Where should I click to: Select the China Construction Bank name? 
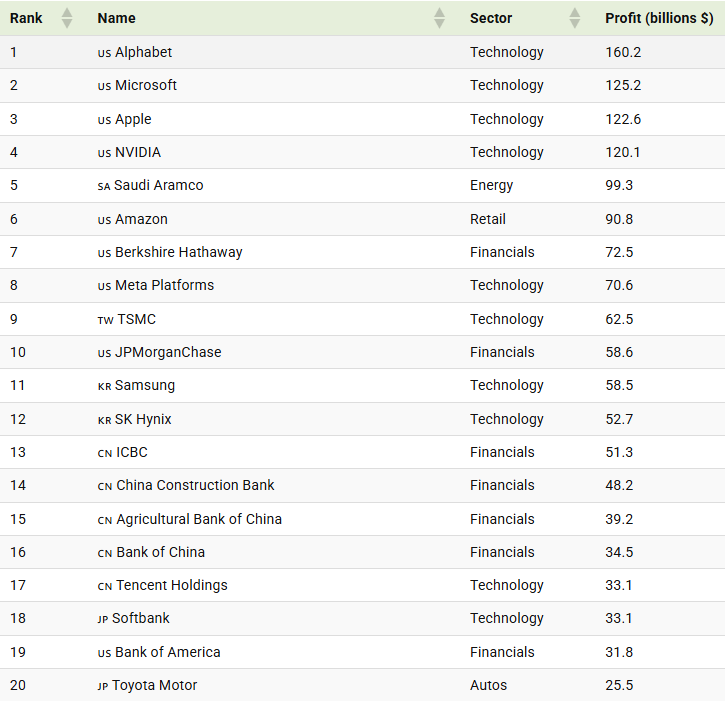195,485
